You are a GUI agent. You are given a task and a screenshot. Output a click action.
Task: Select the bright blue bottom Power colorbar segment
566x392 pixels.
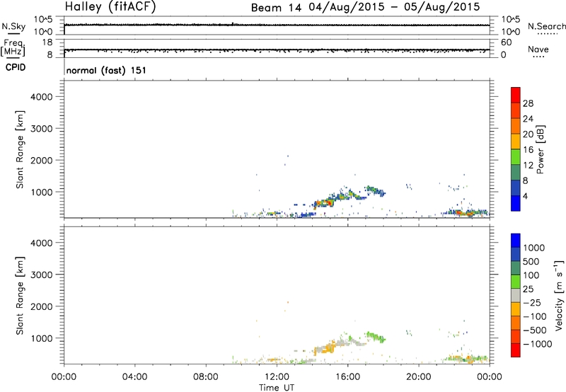[516, 203]
